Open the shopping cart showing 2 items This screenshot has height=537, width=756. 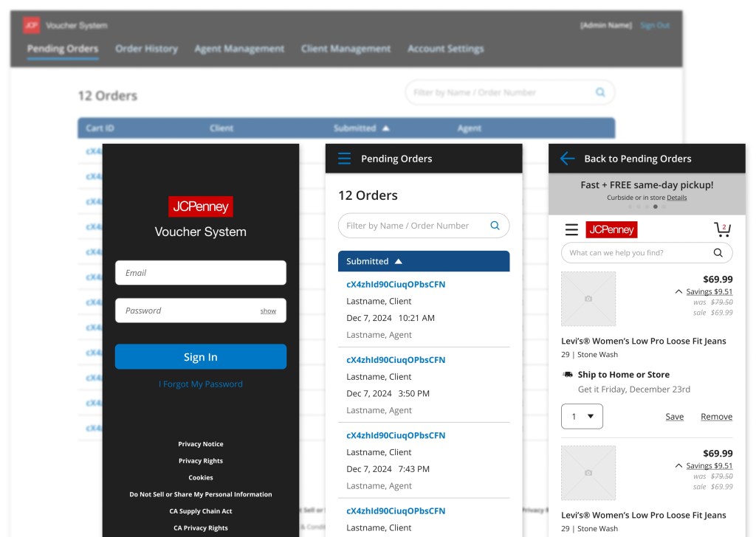click(x=722, y=229)
